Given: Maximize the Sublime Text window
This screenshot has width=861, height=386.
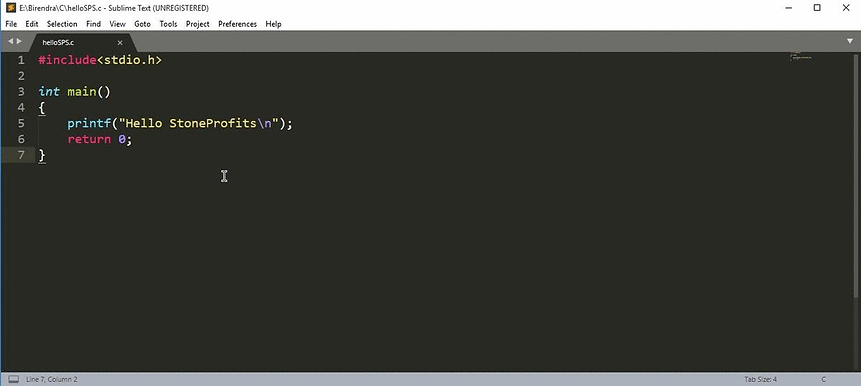Looking at the screenshot, I should 817,8.
